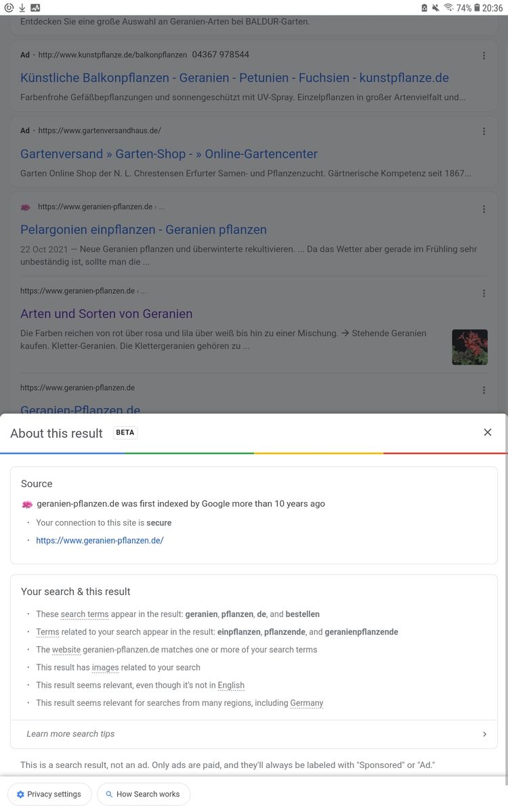The width and height of the screenshot is (508, 812).
Task: Tap the underlined "English" language link
Action: [231, 685]
